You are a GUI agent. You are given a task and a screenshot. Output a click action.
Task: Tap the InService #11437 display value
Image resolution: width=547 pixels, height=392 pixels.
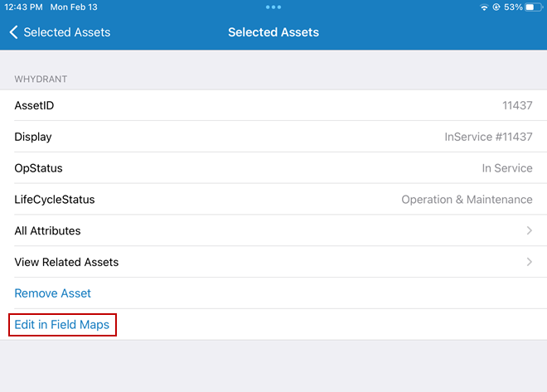point(488,137)
